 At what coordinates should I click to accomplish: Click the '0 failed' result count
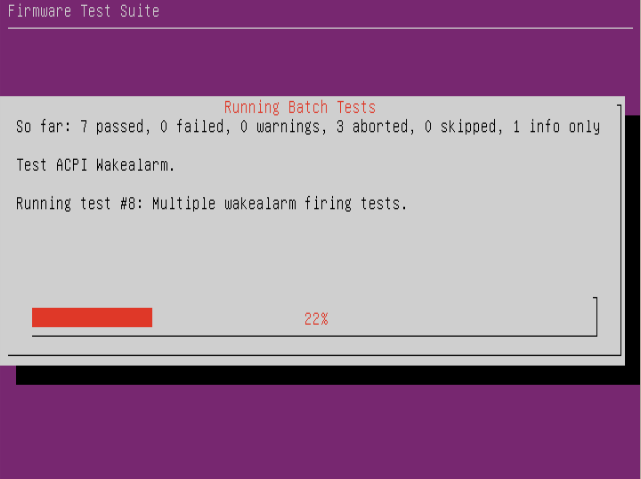[192, 127]
